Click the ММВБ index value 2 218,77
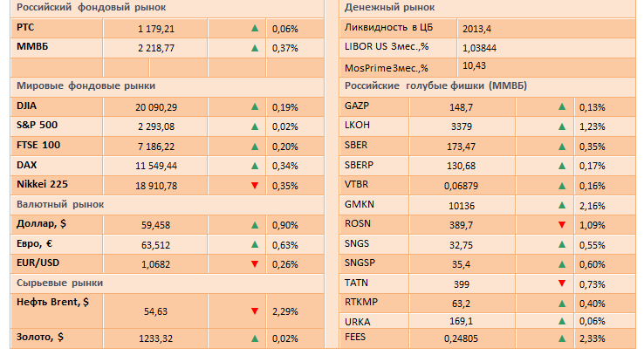 [x=156, y=48]
